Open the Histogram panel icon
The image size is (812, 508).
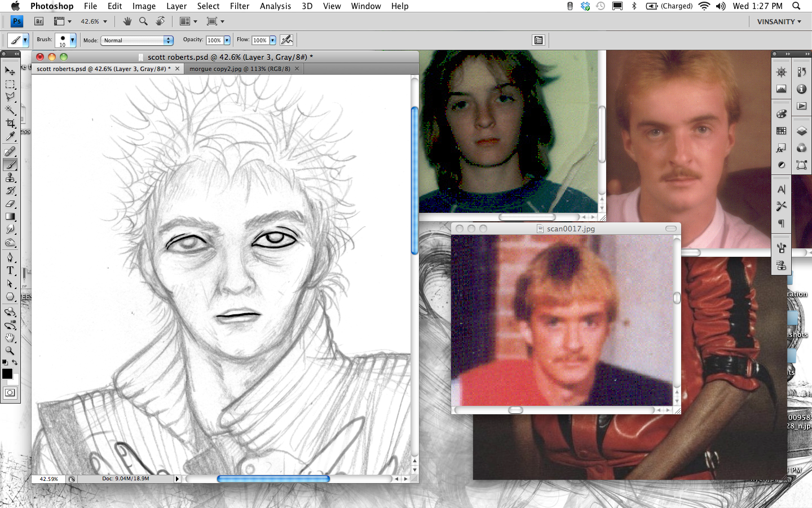(781, 89)
